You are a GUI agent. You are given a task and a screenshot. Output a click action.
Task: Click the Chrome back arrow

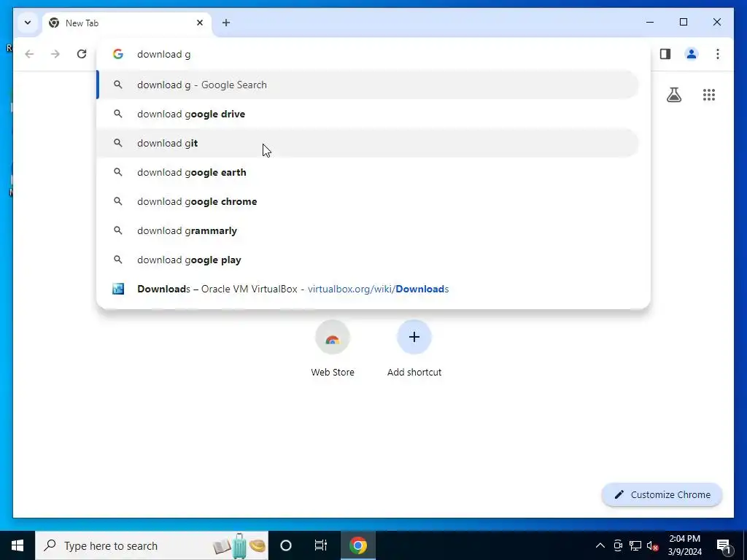29,54
